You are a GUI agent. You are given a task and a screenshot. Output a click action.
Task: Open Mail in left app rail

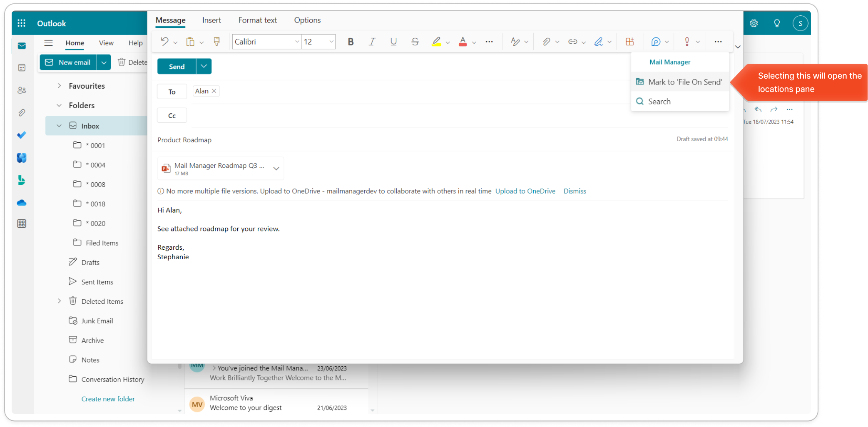click(x=22, y=46)
